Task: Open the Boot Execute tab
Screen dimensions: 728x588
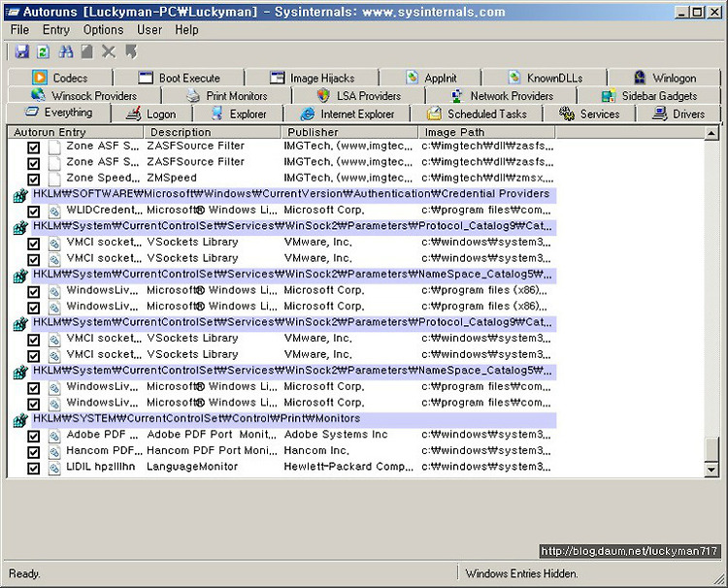Action: (180, 78)
